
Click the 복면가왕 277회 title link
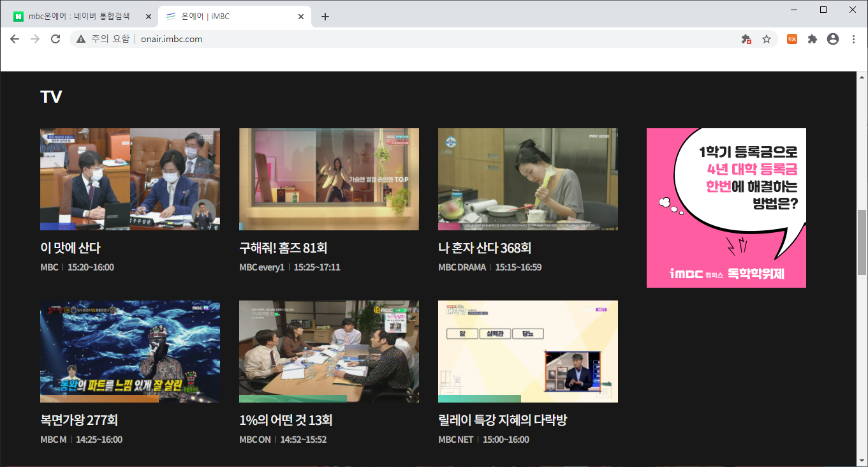point(79,420)
